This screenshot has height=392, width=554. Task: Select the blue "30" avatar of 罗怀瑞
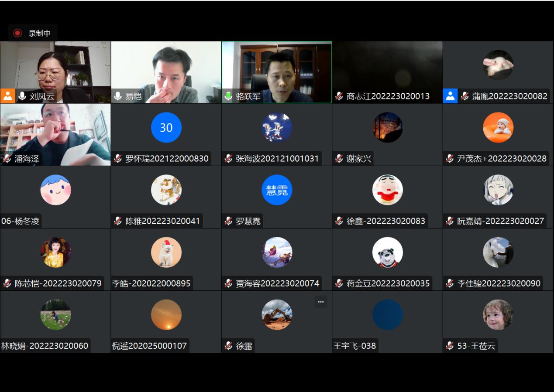(x=166, y=127)
